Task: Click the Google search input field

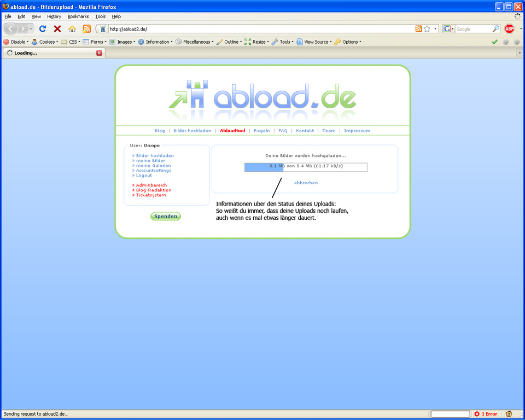Action: click(473, 29)
